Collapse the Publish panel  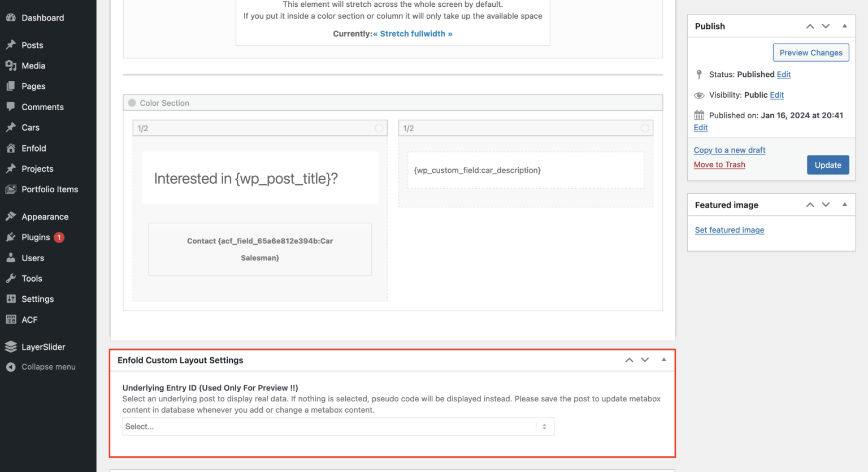pos(845,25)
